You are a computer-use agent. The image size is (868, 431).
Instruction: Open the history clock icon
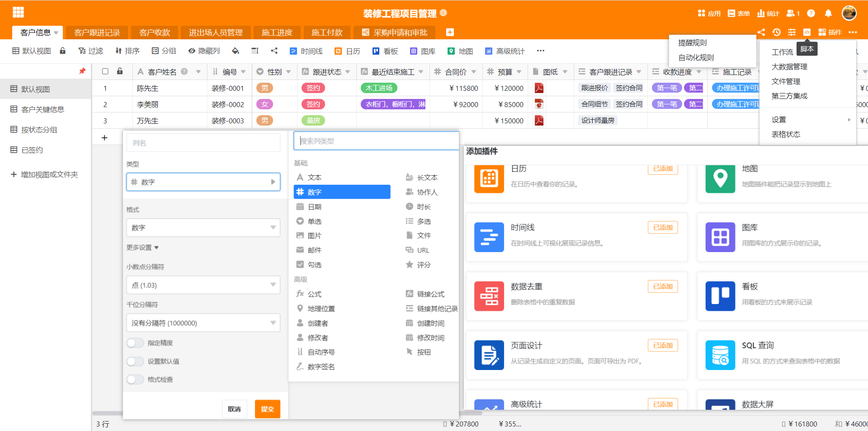point(776,32)
